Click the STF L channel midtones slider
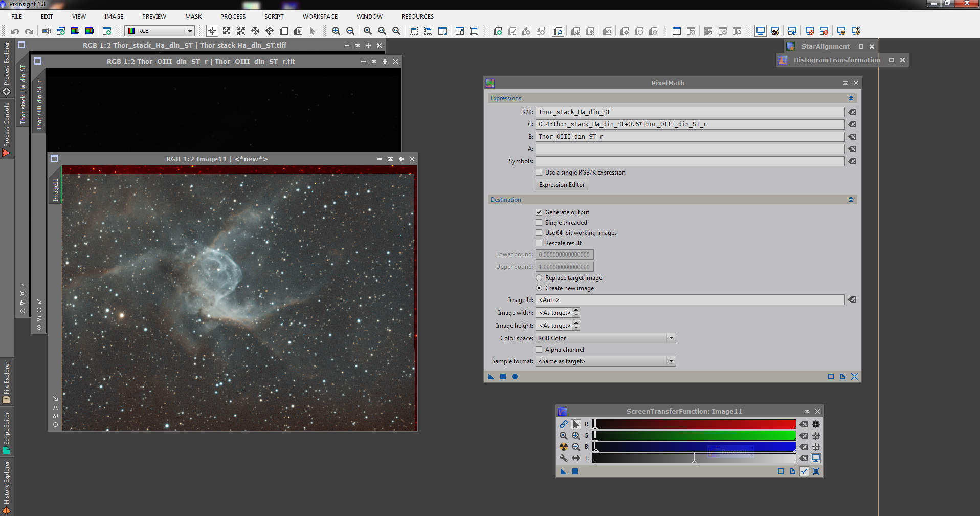This screenshot has width=980, height=516. coord(694,459)
